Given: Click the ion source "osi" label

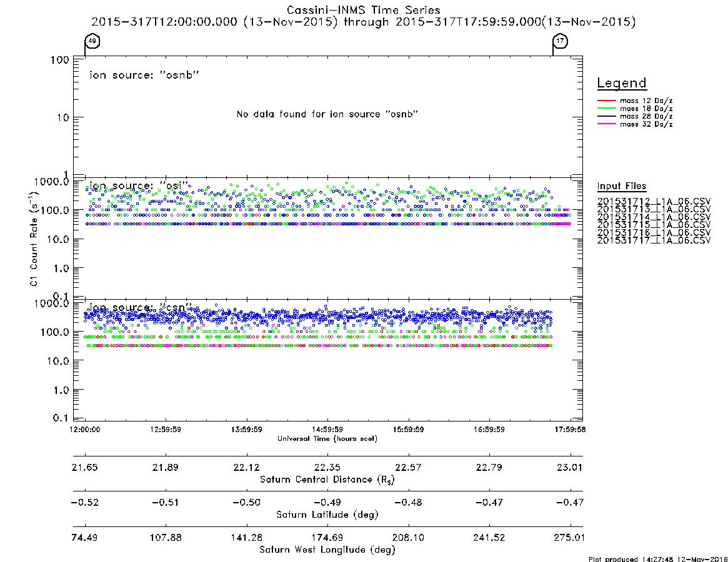Looking at the screenshot, I should point(138,185).
